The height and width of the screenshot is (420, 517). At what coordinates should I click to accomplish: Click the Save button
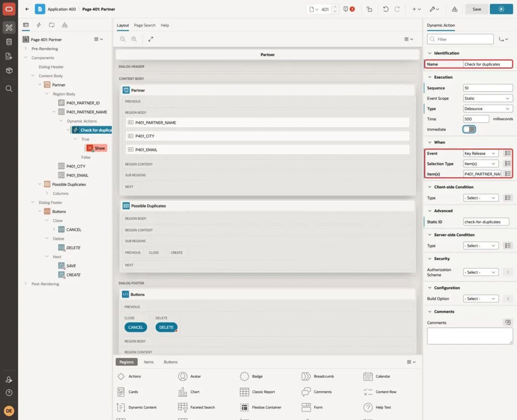point(477,9)
